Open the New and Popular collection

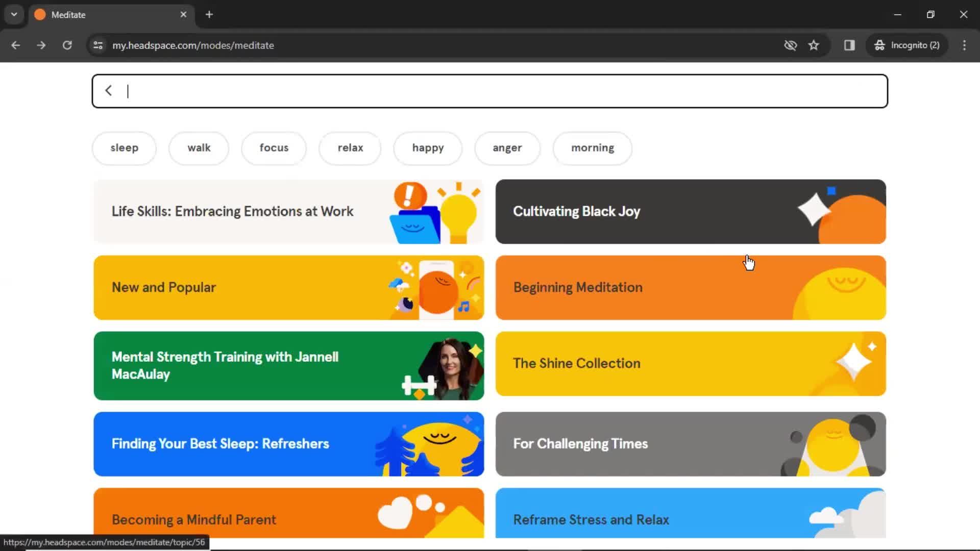(x=289, y=288)
